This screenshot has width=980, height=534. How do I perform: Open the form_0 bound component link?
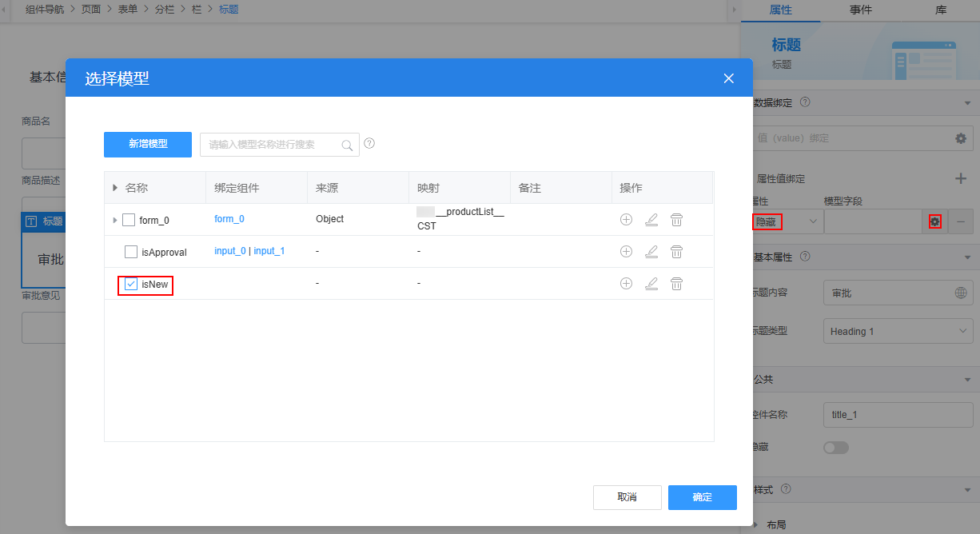(x=229, y=219)
